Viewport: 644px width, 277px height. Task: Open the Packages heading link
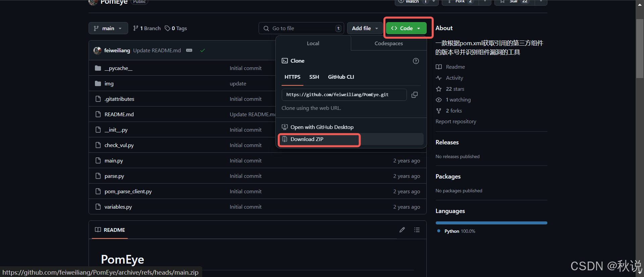click(x=448, y=176)
